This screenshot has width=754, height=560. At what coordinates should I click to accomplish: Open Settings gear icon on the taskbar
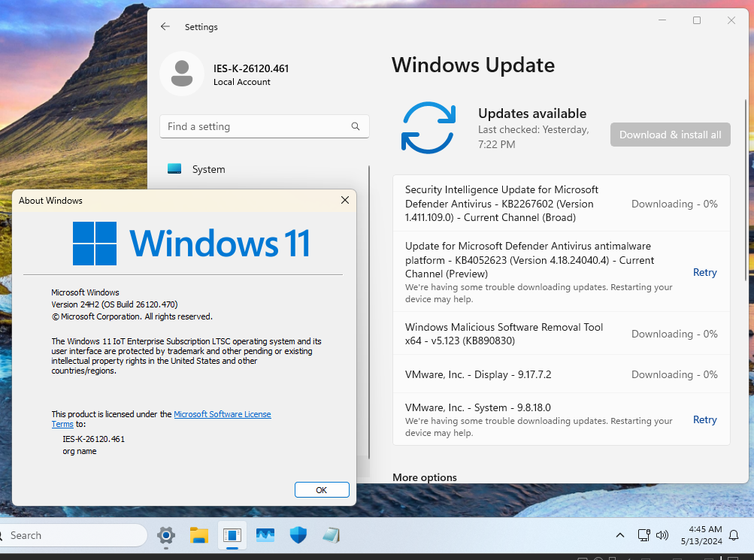[x=166, y=535]
